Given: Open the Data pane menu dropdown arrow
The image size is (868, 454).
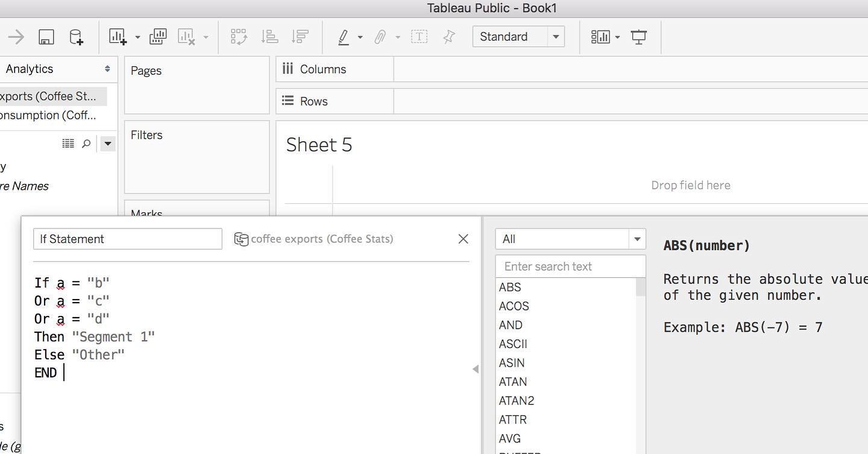Looking at the screenshot, I should click(108, 143).
